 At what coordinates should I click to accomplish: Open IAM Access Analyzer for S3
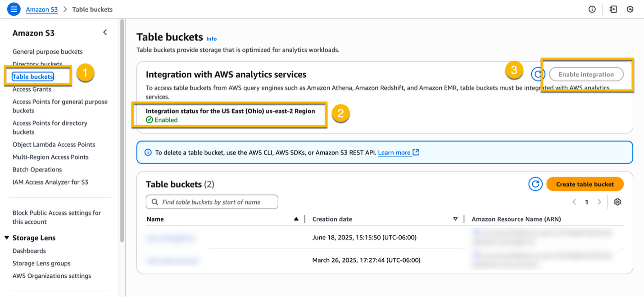click(x=50, y=182)
